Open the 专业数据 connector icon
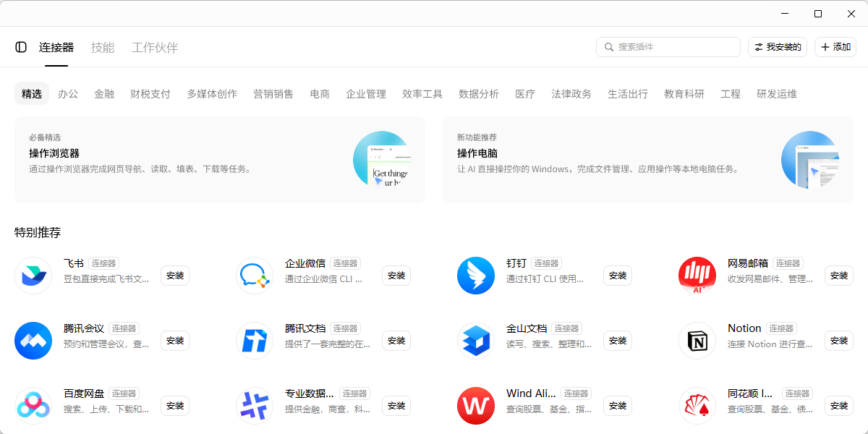 click(255, 406)
